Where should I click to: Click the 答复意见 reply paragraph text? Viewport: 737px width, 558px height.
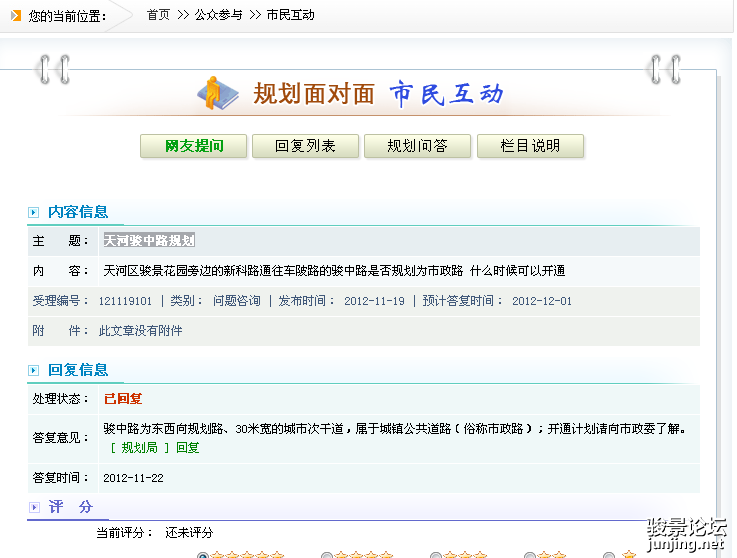[395, 429]
